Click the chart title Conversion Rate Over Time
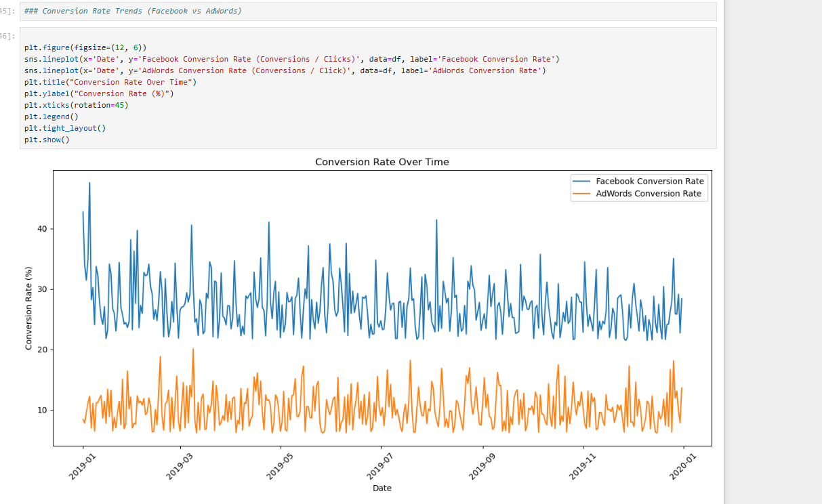 click(x=382, y=162)
